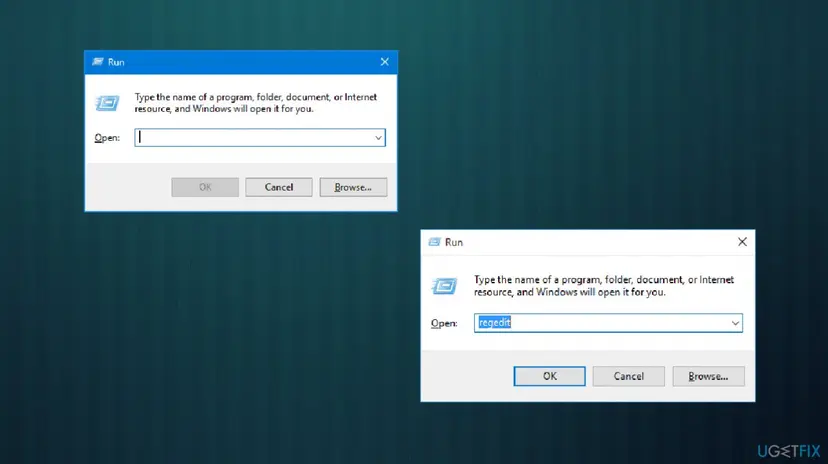Click "Run" title text in white title bar

click(454, 242)
